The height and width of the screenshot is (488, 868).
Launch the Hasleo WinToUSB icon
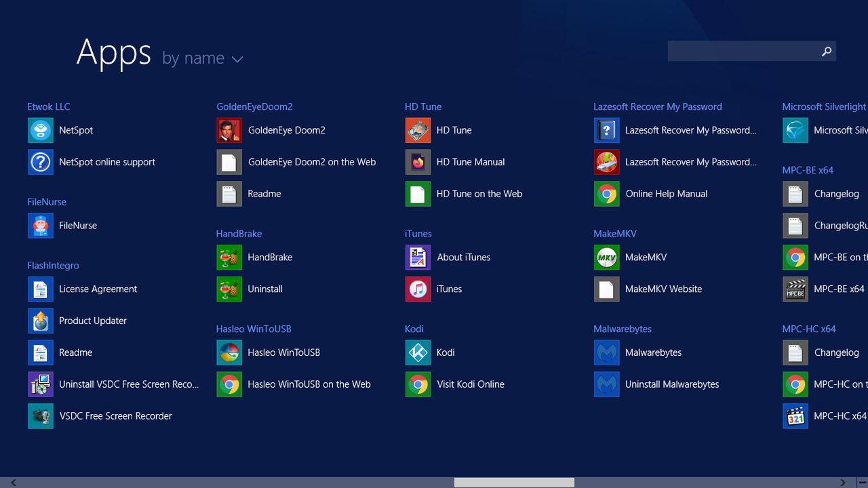[229, 353]
